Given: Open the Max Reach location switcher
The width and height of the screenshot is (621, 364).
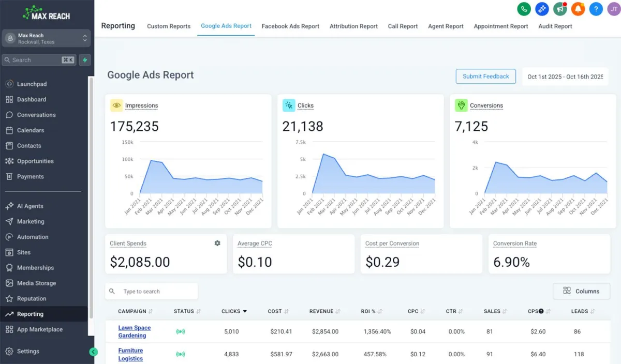Looking at the screenshot, I should [47, 39].
